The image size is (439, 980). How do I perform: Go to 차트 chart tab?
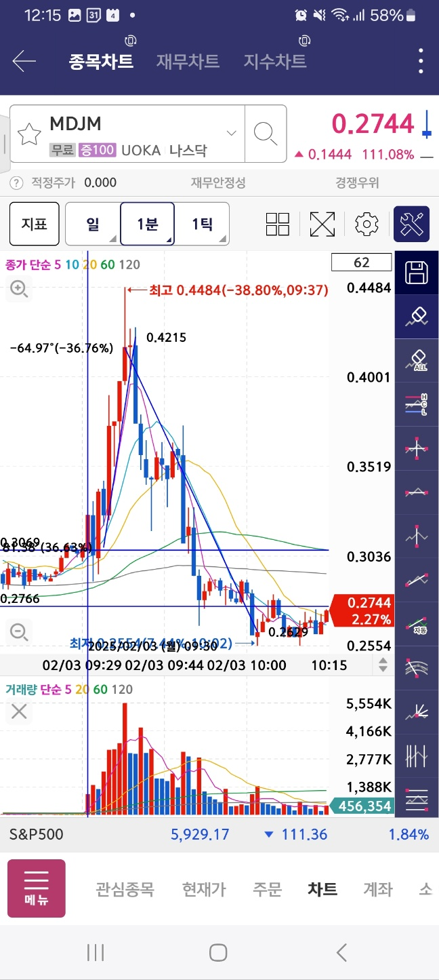(x=322, y=889)
